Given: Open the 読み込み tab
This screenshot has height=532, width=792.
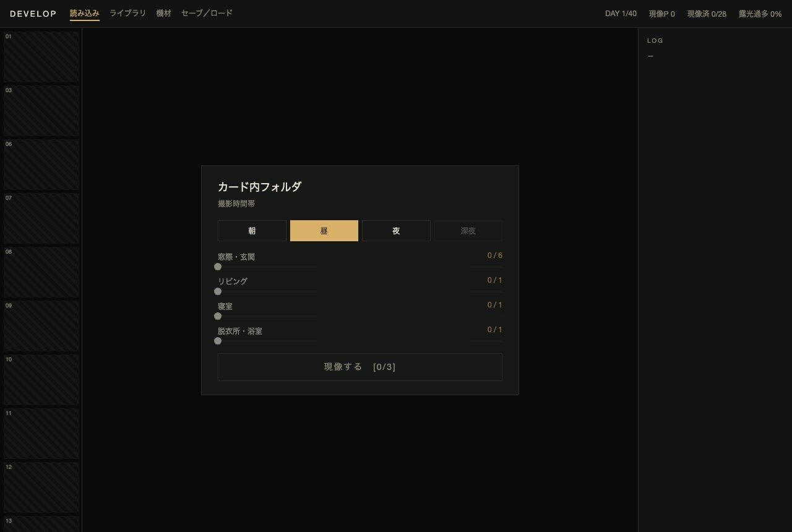Looking at the screenshot, I should point(85,13).
